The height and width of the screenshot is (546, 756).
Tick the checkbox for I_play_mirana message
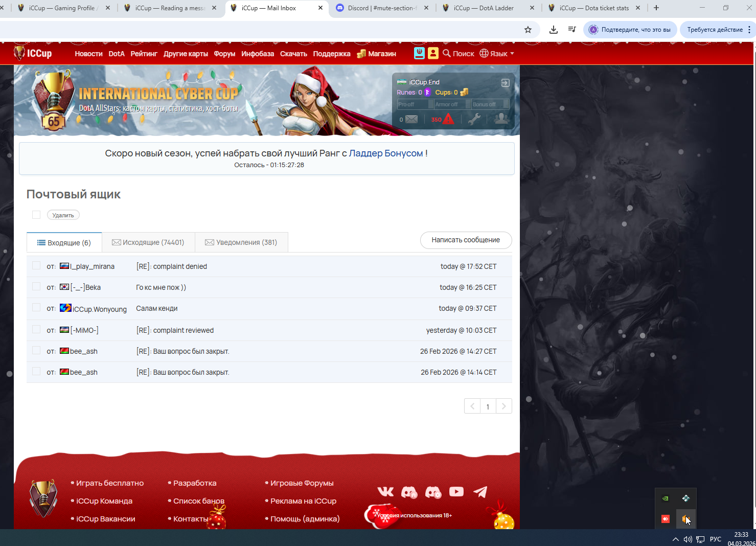tap(36, 265)
